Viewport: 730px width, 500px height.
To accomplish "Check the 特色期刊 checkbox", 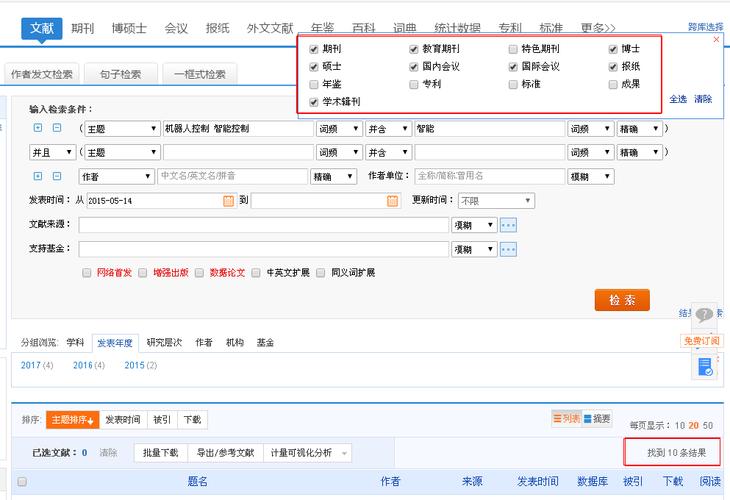I will point(513,49).
